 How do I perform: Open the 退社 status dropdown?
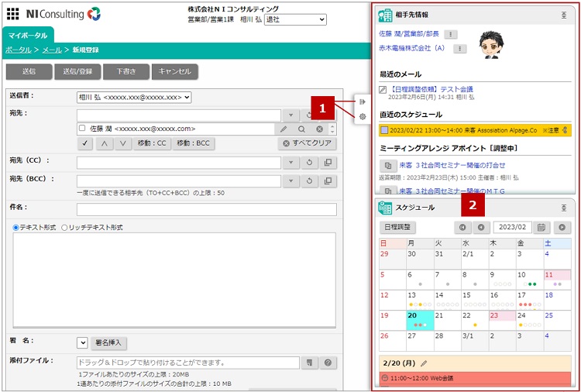(x=295, y=19)
